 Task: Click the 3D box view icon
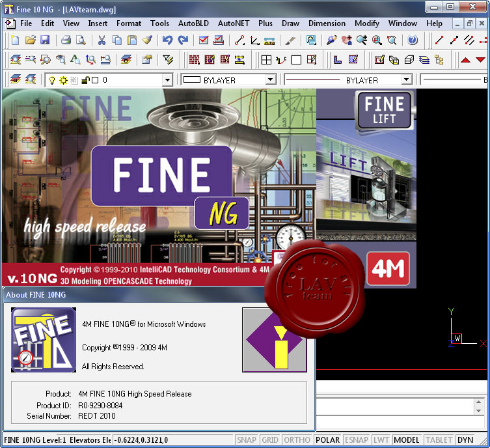click(x=409, y=59)
